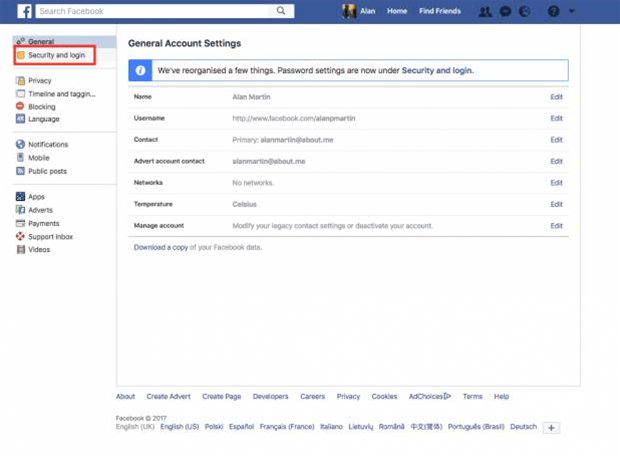Click the blue info icon in banner
620x456 pixels.
[x=140, y=70]
